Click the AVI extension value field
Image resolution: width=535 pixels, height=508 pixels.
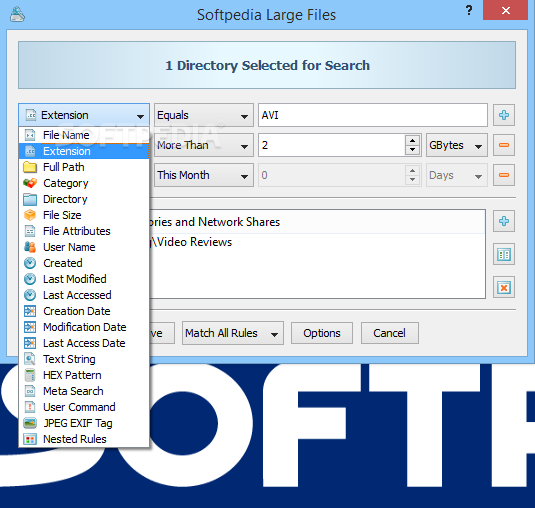tap(373, 115)
